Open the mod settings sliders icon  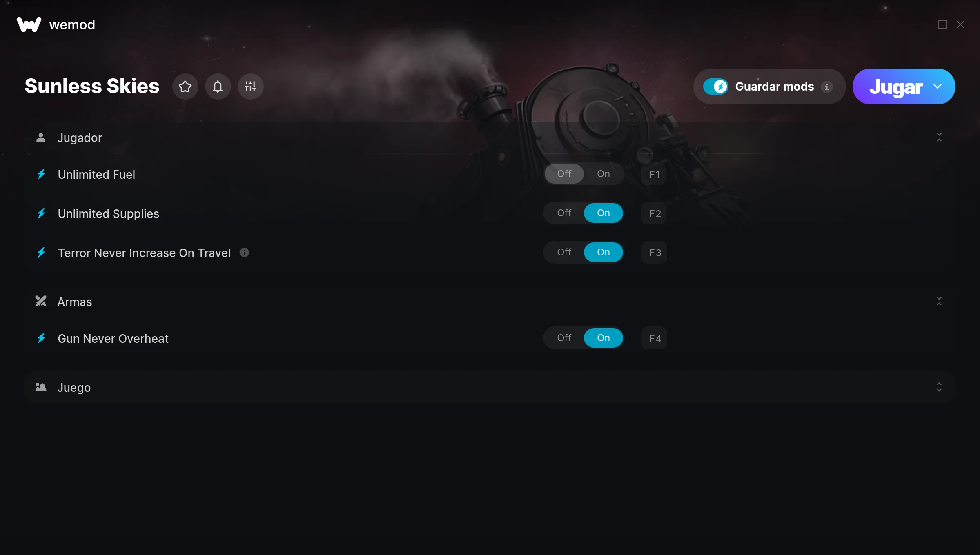click(x=250, y=87)
